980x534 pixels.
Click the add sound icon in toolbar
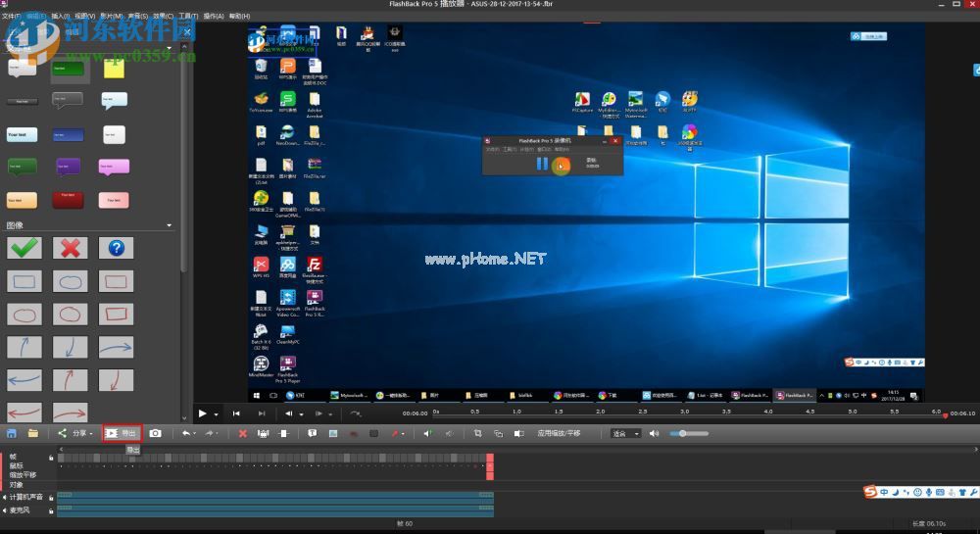(x=427, y=433)
